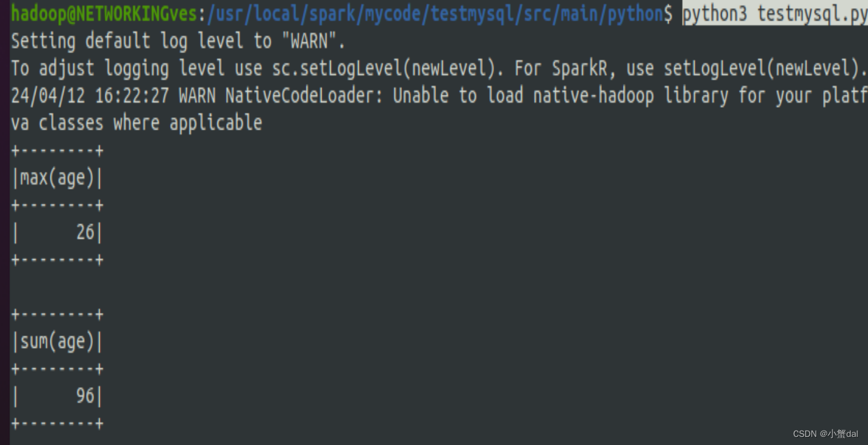Click the value 96 in sum table
The height and width of the screenshot is (445, 868).
85,396
